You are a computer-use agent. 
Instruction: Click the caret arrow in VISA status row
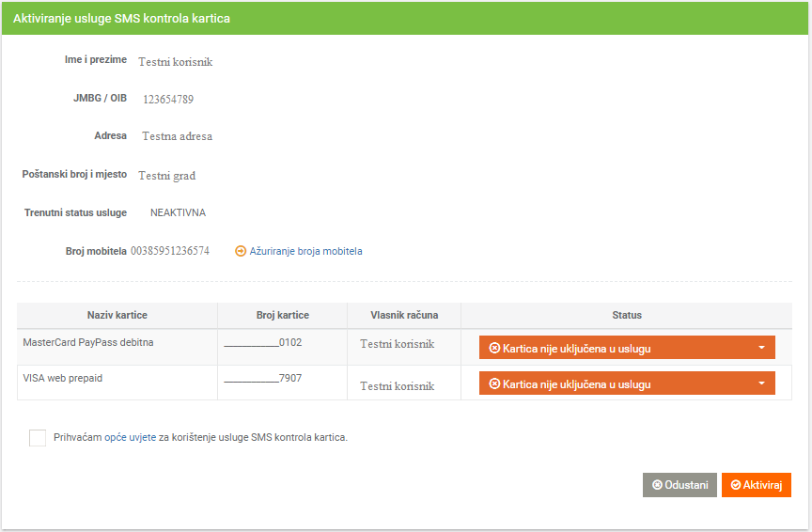click(x=761, y=383)
